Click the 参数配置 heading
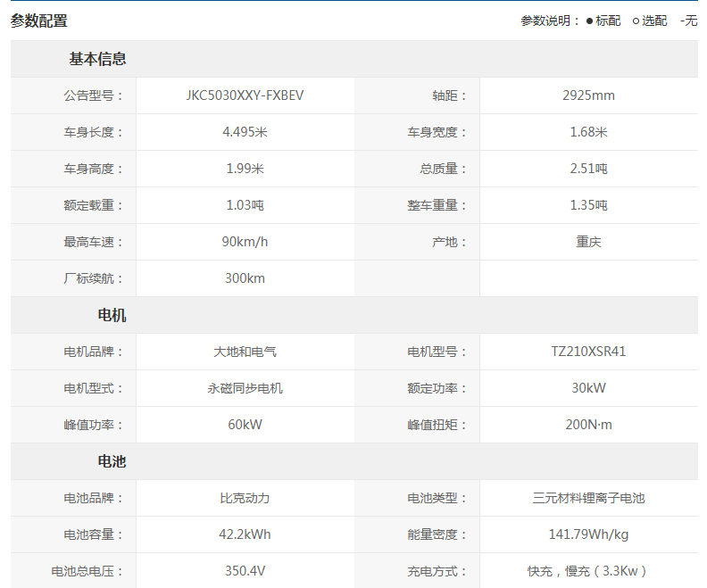The image size is (707, 588). (38, 21)
